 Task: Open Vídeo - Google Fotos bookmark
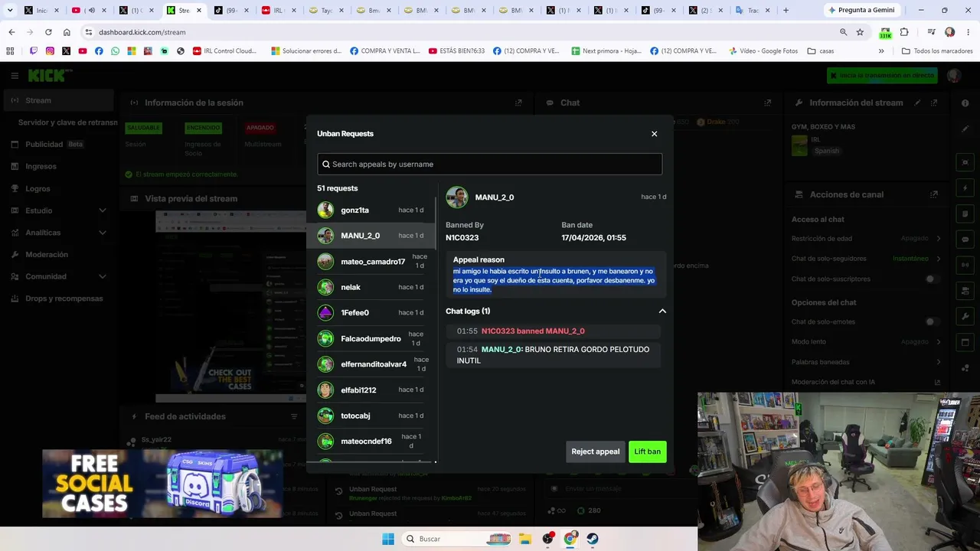tap(763, 51)
